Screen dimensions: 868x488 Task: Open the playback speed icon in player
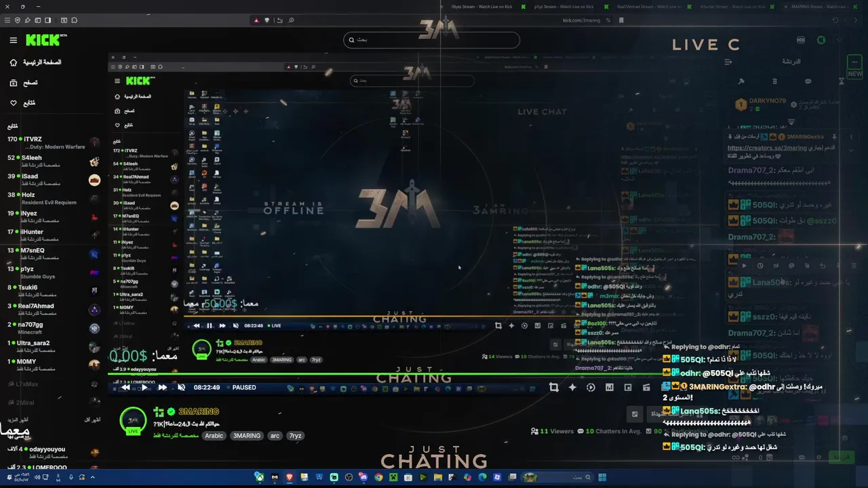[x=591, y=388]
